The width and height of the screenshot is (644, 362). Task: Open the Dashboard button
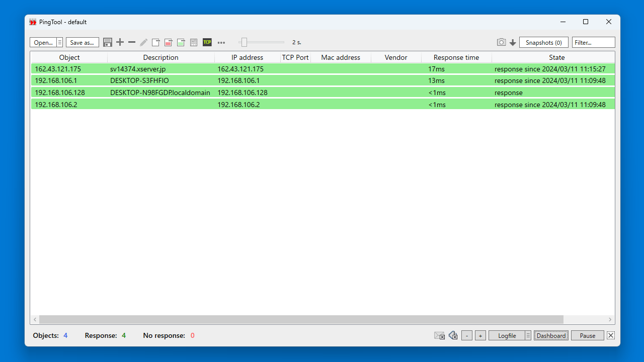pyautogui.click(x=551, y=335)
